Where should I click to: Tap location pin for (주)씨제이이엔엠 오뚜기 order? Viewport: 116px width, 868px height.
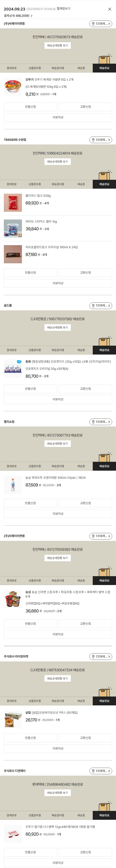101,24
